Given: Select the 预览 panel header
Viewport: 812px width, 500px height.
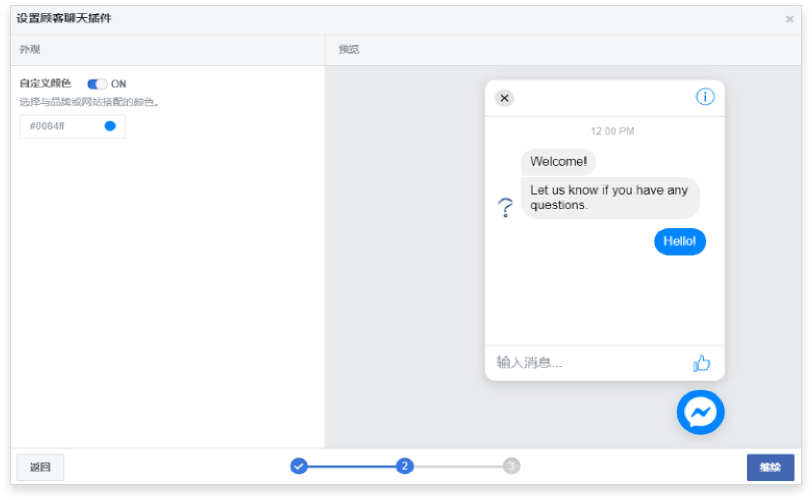Looking at the screenshot, I should tap(349, 49).
